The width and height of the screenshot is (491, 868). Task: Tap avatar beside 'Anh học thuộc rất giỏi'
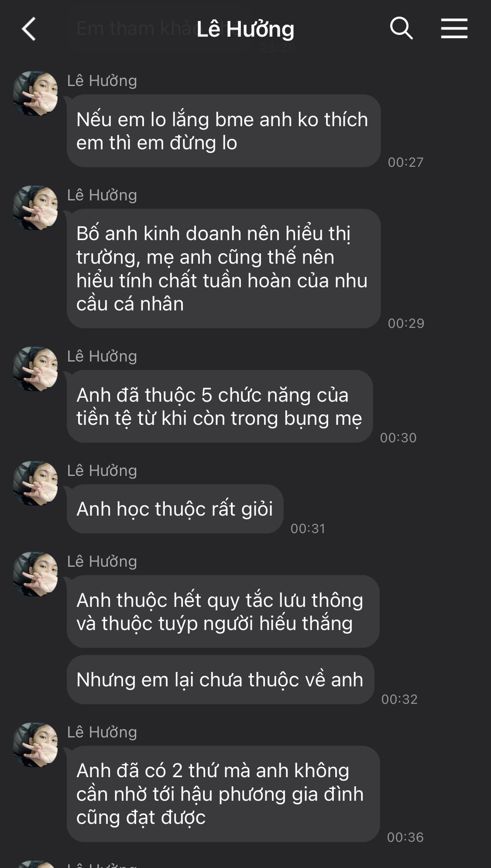tap(35, 483)
